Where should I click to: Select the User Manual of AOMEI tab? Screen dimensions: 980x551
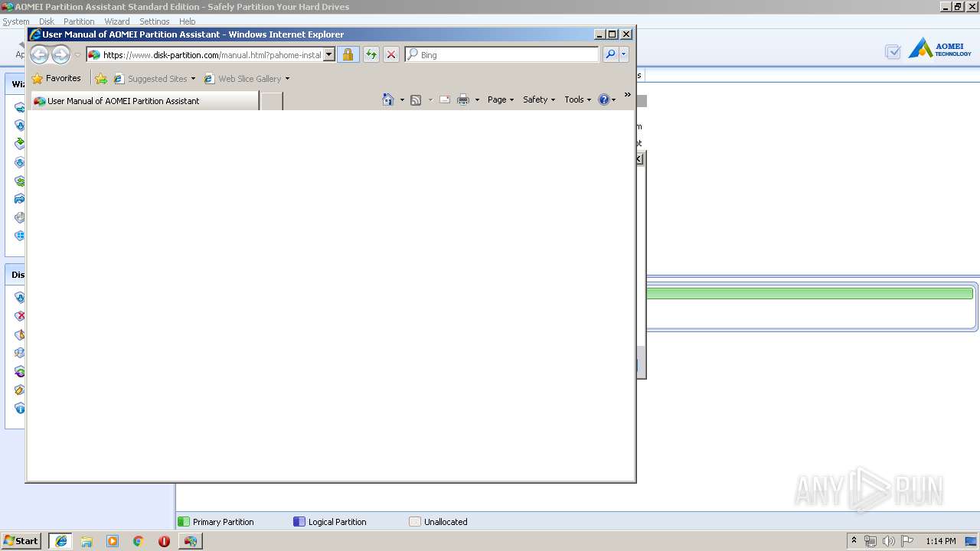[145, 101]
